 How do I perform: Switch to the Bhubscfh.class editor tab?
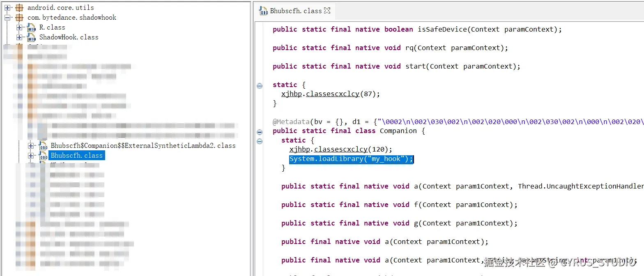(296, 11)
